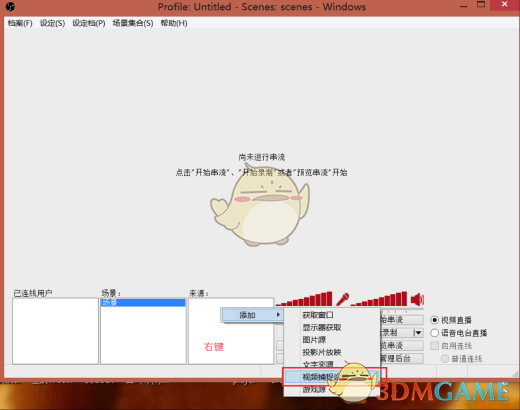Minimize the Profile: Untitled window
This screenshot has height=410, width=520.
pos(463,6)
